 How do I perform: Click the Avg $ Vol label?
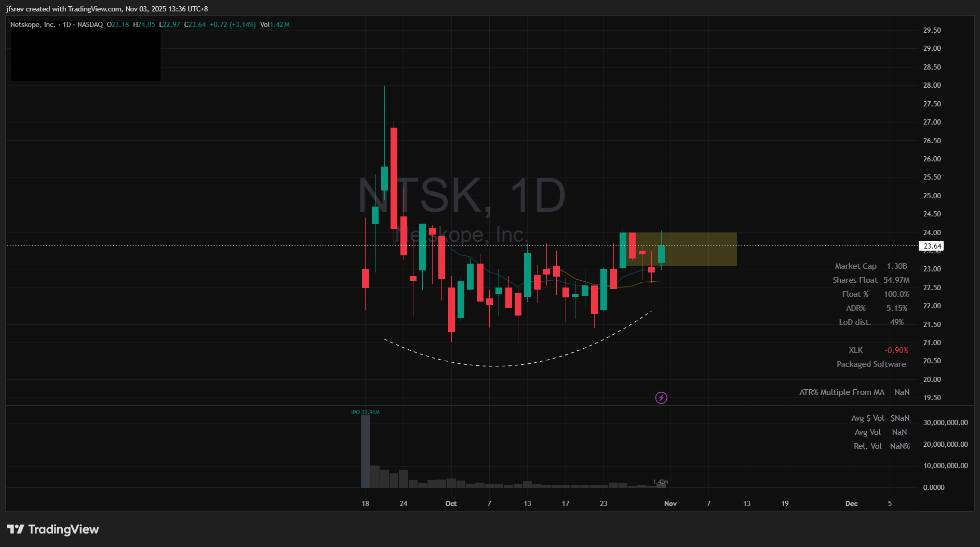point(867,418)
